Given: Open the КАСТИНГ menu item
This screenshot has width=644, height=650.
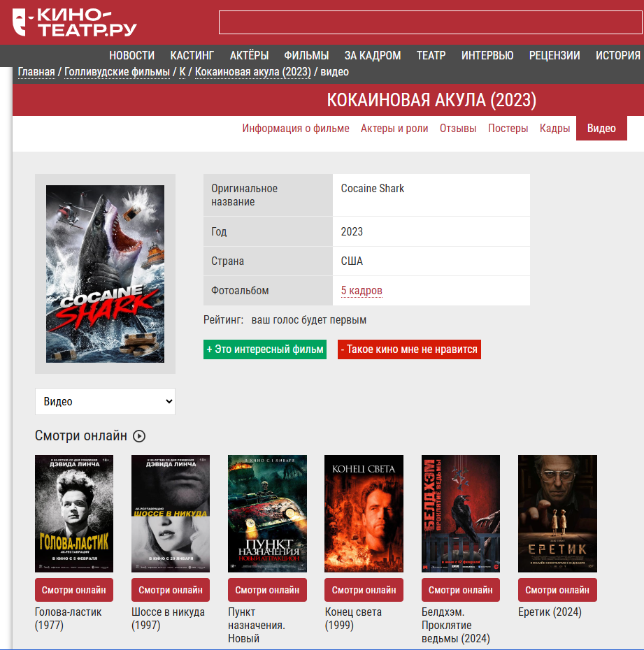Looking at the screenshot, I should pos(192,55).
